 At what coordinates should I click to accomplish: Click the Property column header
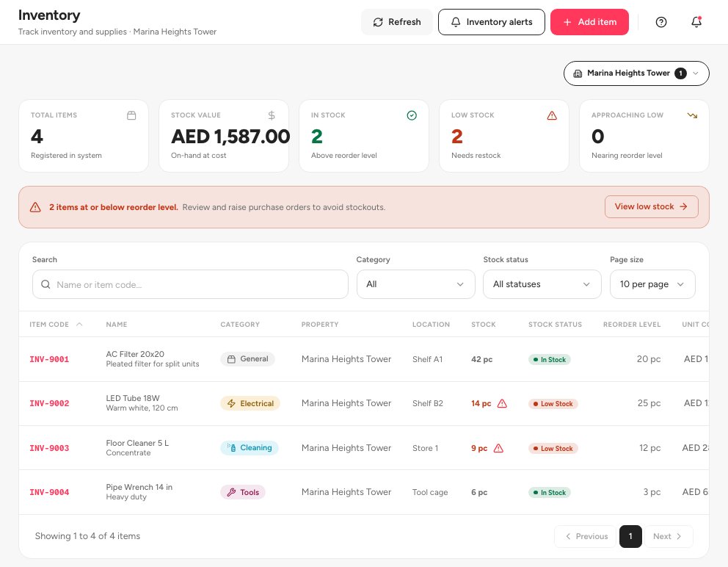(320, 325)
